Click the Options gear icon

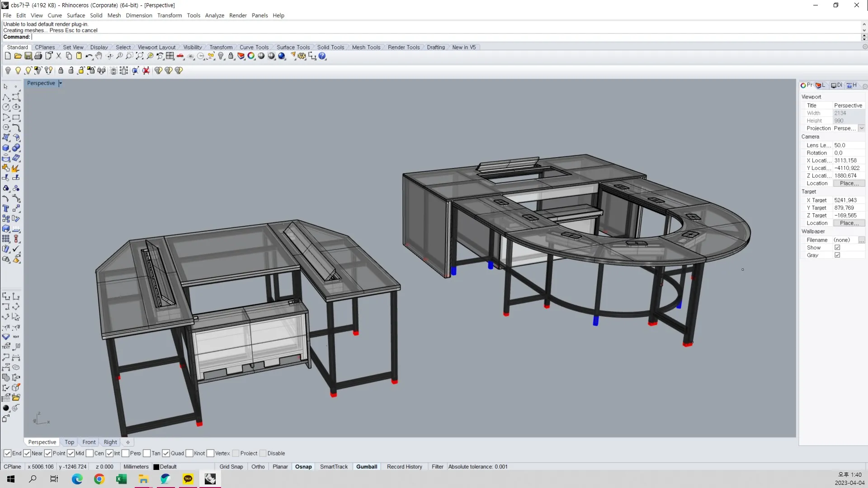(x=302, y=56)
